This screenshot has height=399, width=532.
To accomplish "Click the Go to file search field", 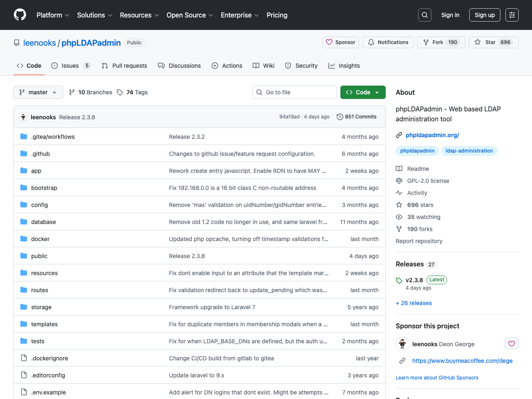I will (295, 92).
